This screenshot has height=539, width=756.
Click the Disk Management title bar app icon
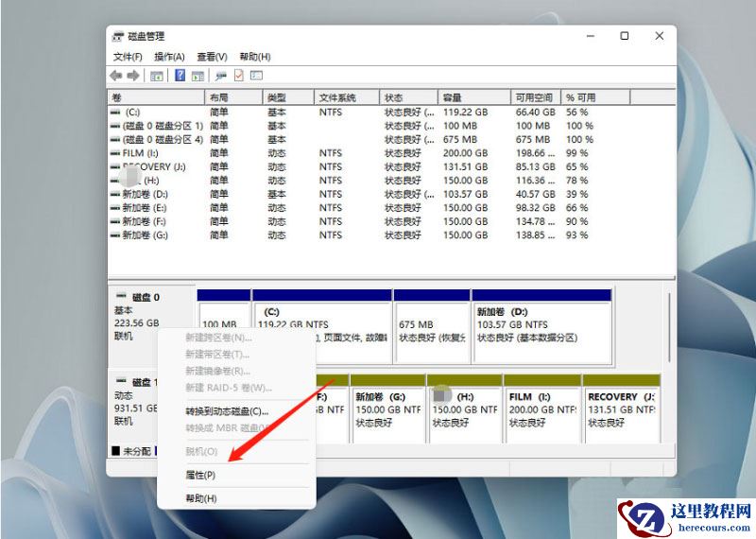click(118, 36)
